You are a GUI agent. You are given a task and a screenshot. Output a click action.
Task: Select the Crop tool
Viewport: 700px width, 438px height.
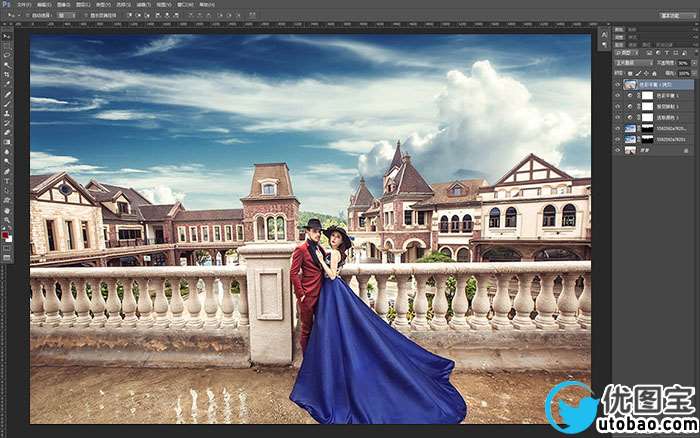(6, 74)
